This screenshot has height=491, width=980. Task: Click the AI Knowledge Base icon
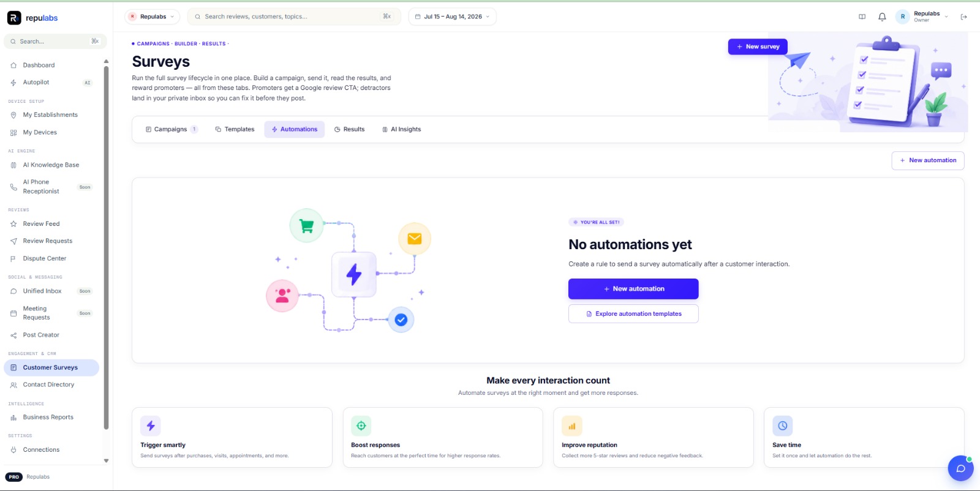(x=13, y=165)
